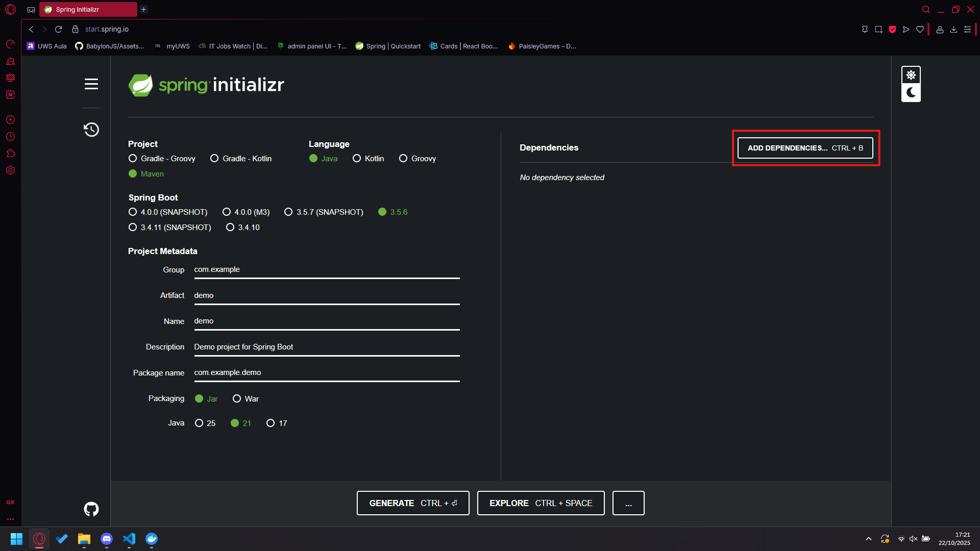Click the Add Dependencies button
Screen dimensions: 980x551
[x=805, y=148]
